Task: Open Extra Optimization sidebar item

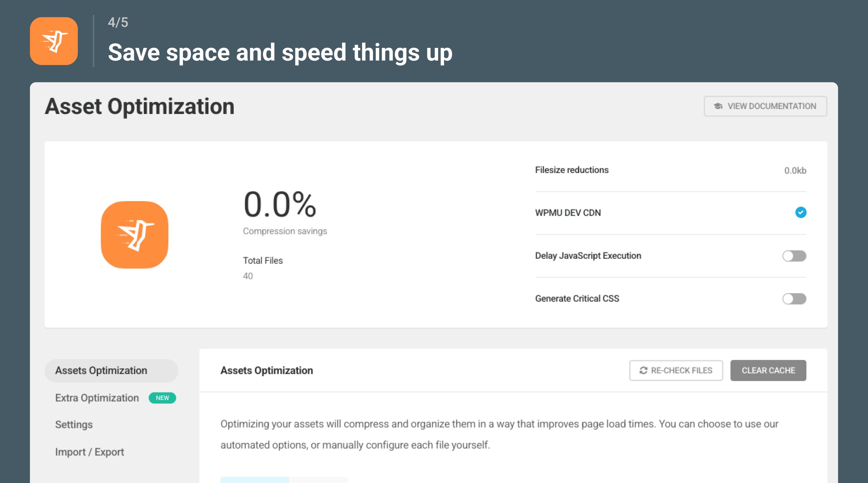Action: click(x=97, y=398)
